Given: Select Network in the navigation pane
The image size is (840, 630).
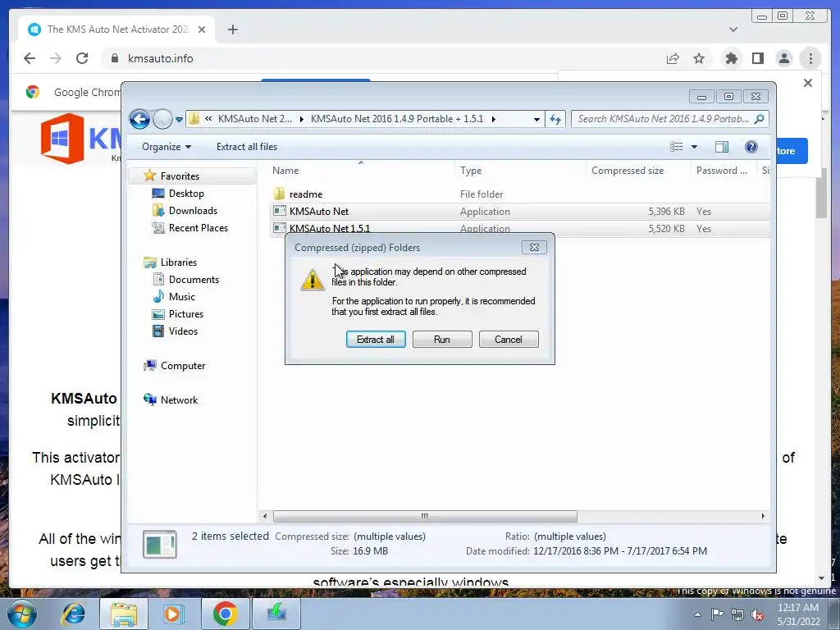Looking at the screenshot, I should pyautogui.click(x=179, y=399).
